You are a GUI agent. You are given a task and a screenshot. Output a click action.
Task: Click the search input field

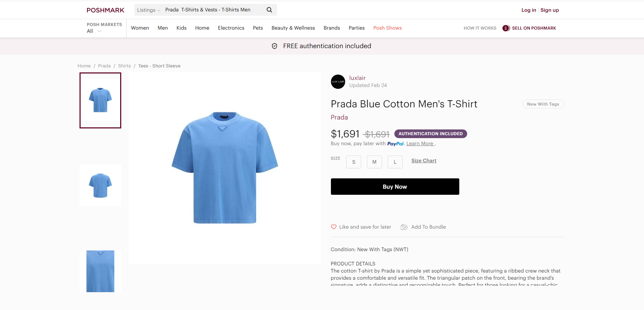tap(214, 10)
